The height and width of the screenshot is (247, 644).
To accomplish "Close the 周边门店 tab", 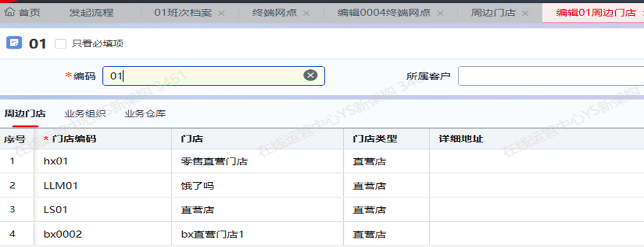I will click(525, 13).
